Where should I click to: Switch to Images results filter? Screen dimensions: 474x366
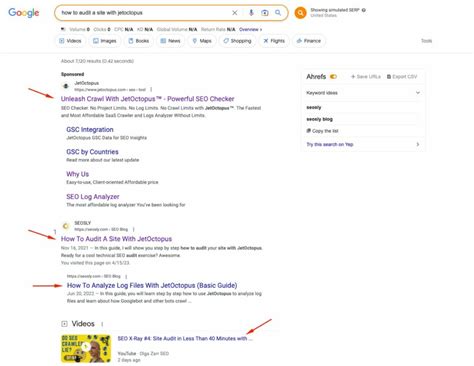105,41
